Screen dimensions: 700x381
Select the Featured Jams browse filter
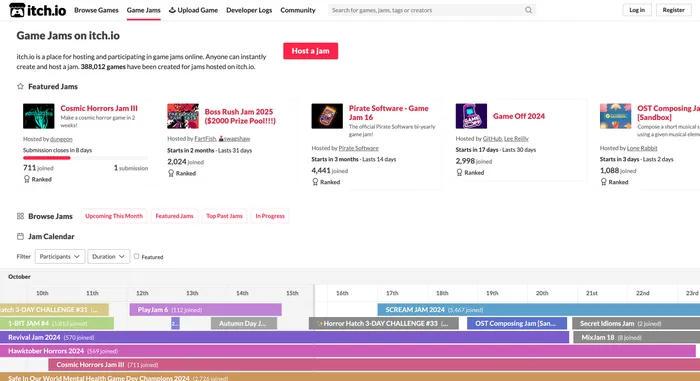174,216
